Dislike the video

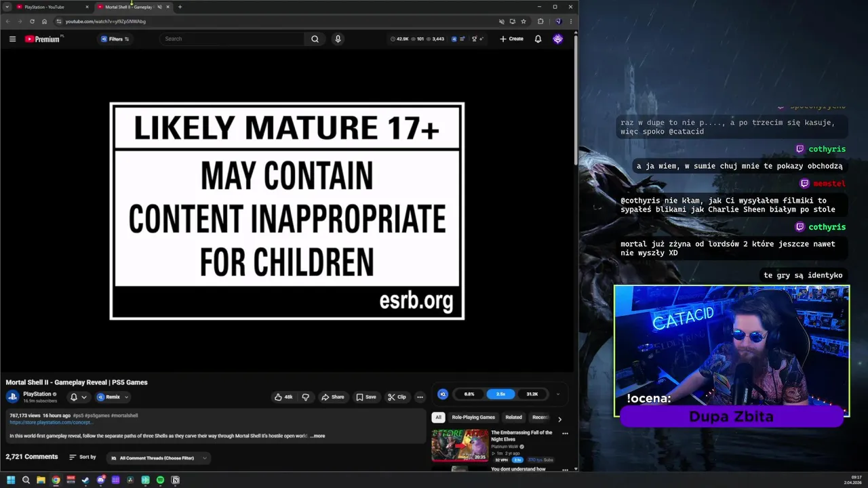[x=305, y=397]
